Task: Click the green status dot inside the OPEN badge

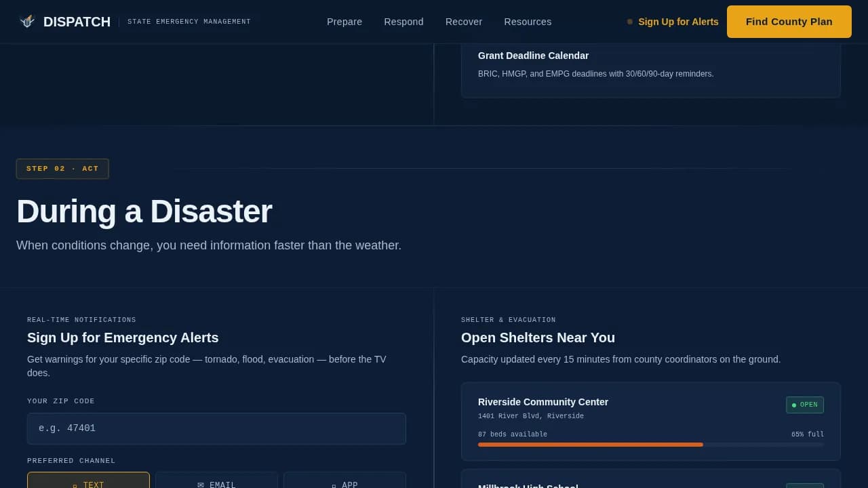Action: (x=794, y=405)
